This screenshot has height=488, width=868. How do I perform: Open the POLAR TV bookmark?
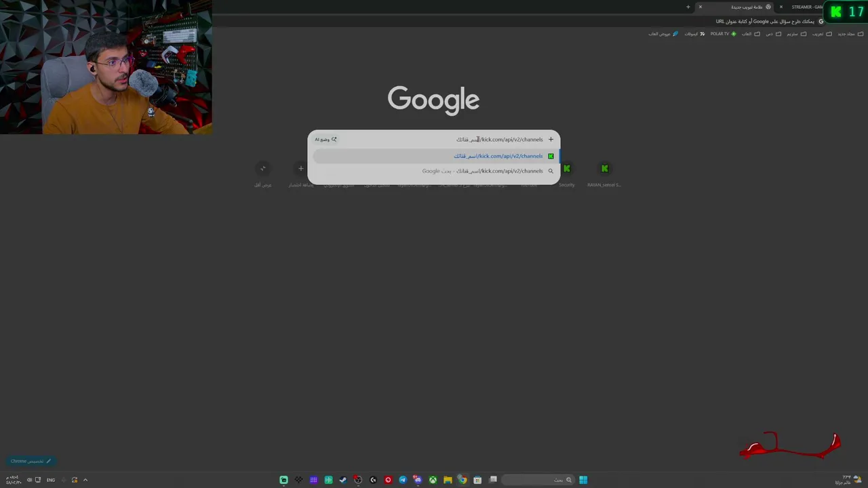pyautogui.click(x=723, y=34)
